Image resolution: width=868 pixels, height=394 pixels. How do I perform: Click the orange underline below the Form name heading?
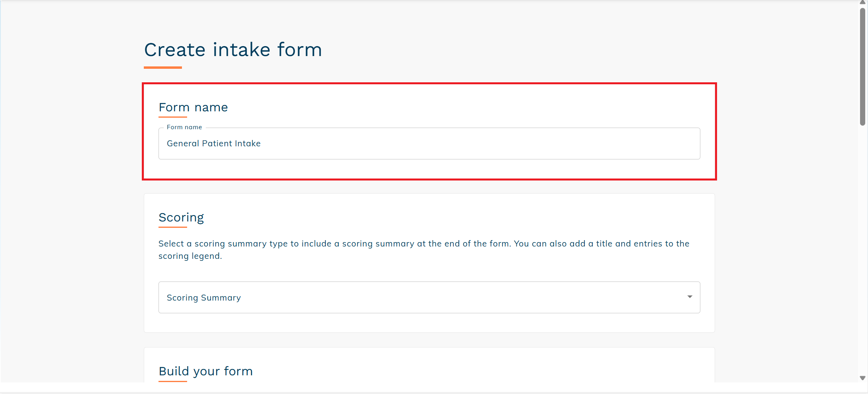173,117
